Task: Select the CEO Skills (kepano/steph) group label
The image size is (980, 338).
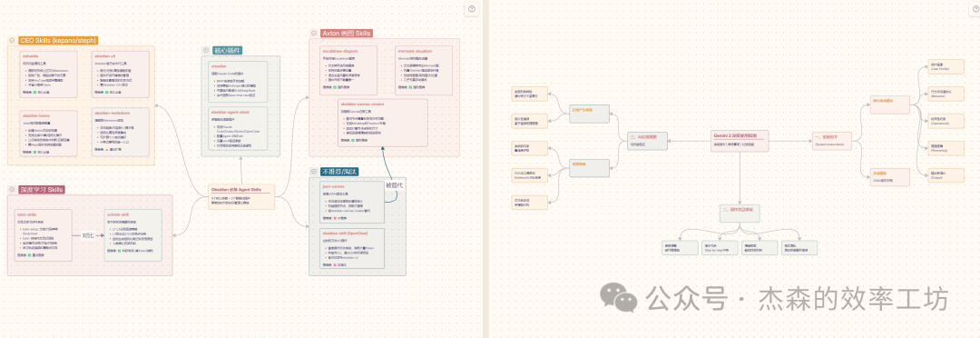Action: point(57,40)
